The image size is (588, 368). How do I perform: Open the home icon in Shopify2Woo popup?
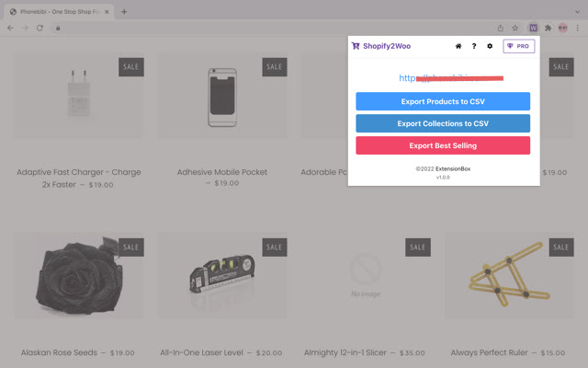click(458, 46)
